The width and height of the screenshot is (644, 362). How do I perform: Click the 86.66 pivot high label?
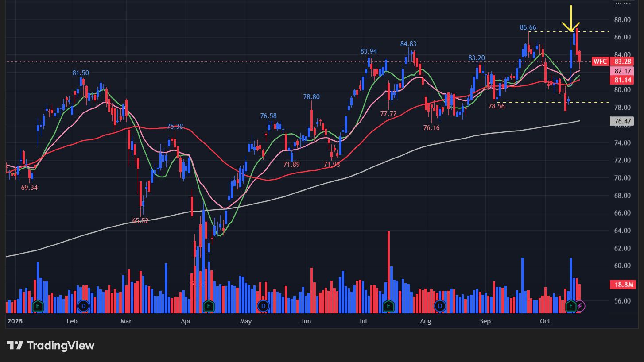click(528, 27)
